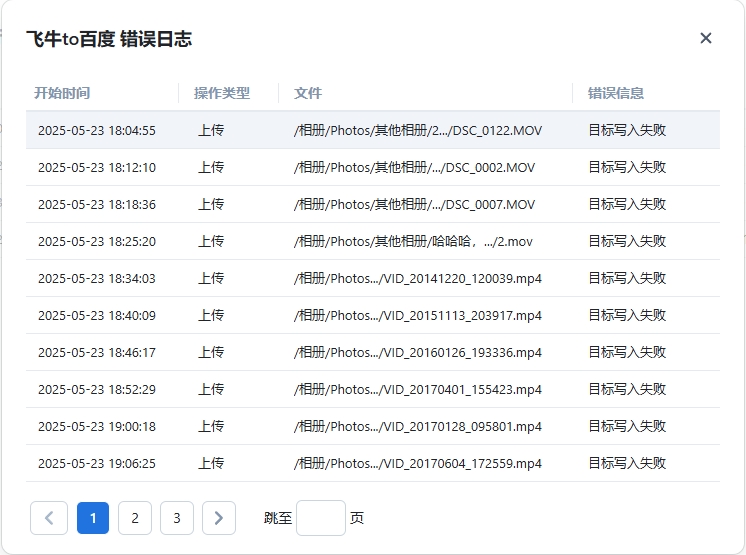Select file VID_20170604_172559.mp4

point(418,464)
